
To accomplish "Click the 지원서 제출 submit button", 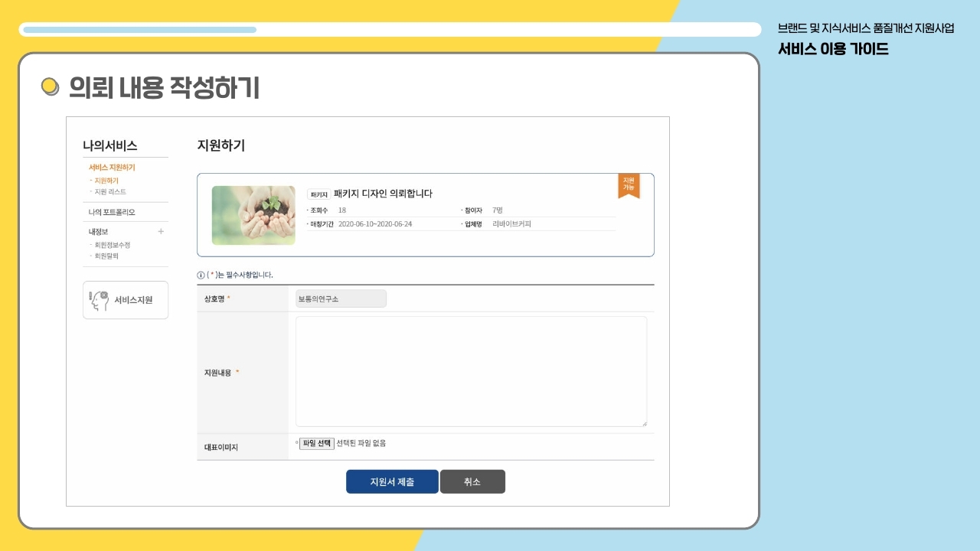I will [x=392, y=481].
